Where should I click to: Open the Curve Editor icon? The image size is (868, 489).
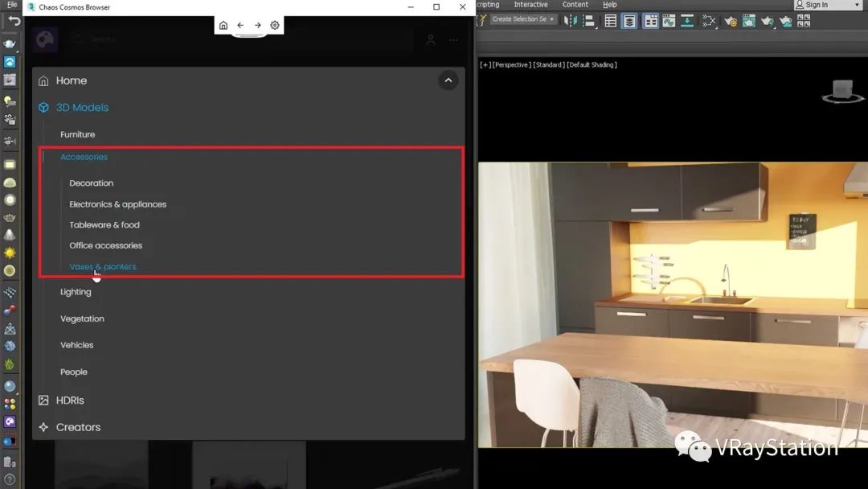tap(669, 21)
